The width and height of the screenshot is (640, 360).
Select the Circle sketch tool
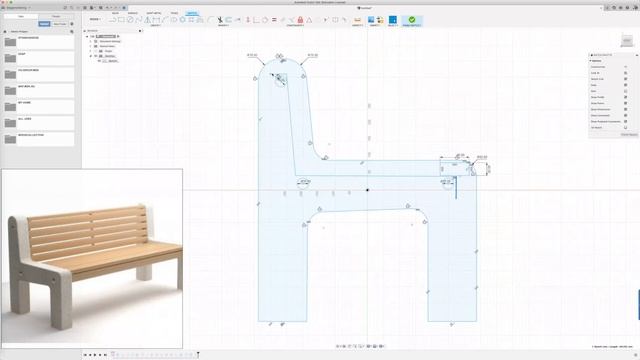[130, 20]
